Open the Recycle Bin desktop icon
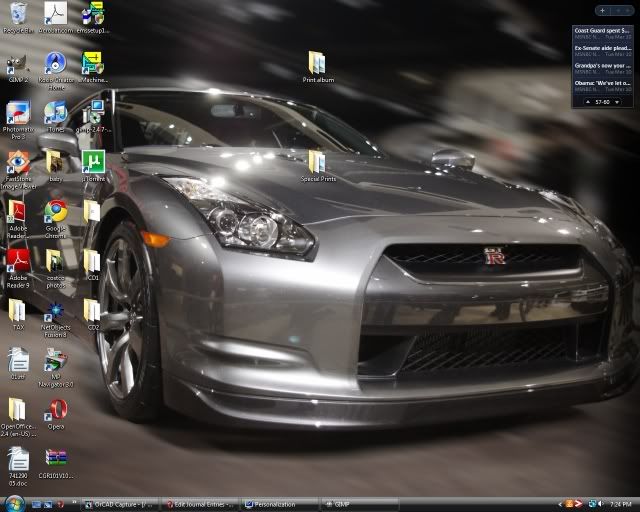This screenshot has width=640, height=512. (18, 18)
